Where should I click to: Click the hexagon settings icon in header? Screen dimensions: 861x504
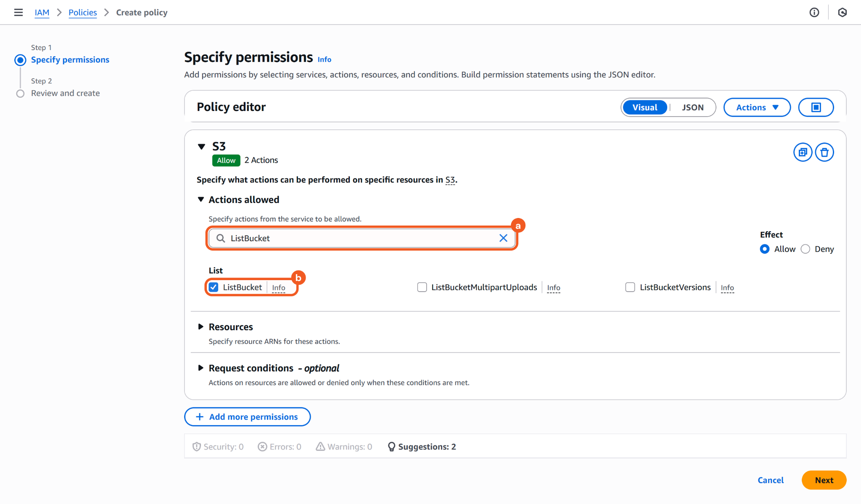point(842,13)
